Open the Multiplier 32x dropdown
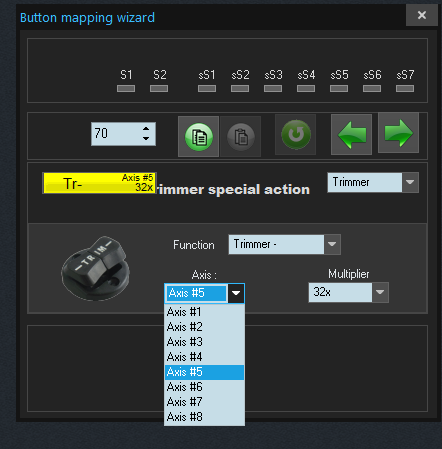The width and height of the screenshot is (442, 449). pyautogui.click(x=380, y=292)
